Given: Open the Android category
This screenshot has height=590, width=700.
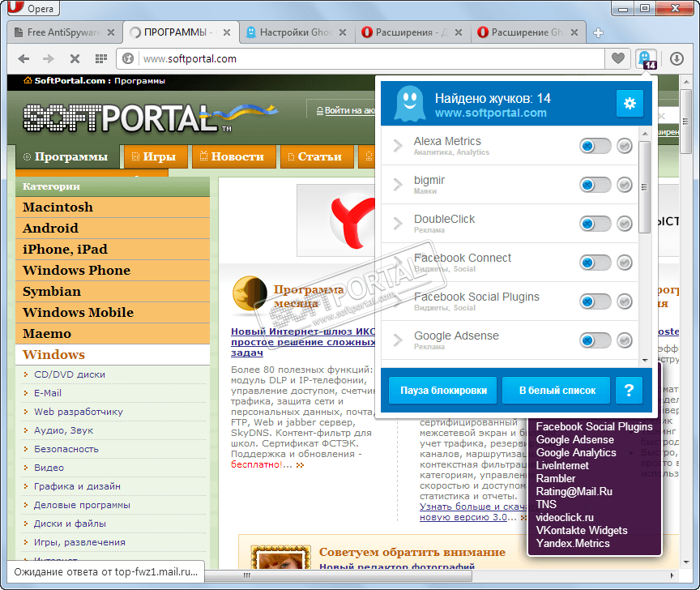Looking at the screenshot, I should pyautogui.click(x=113, y=229).
